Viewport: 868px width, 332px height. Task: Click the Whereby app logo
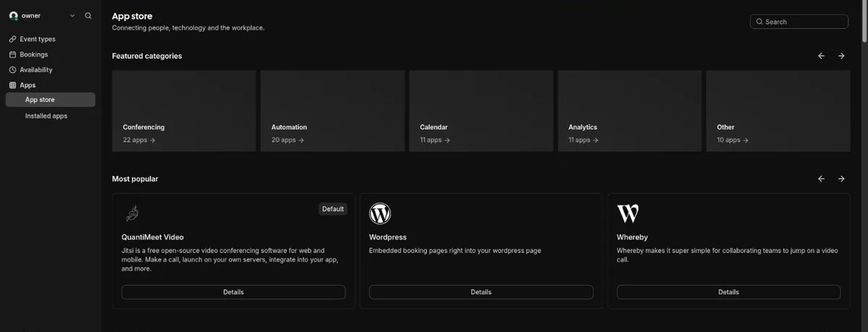(x=628, y=213)
